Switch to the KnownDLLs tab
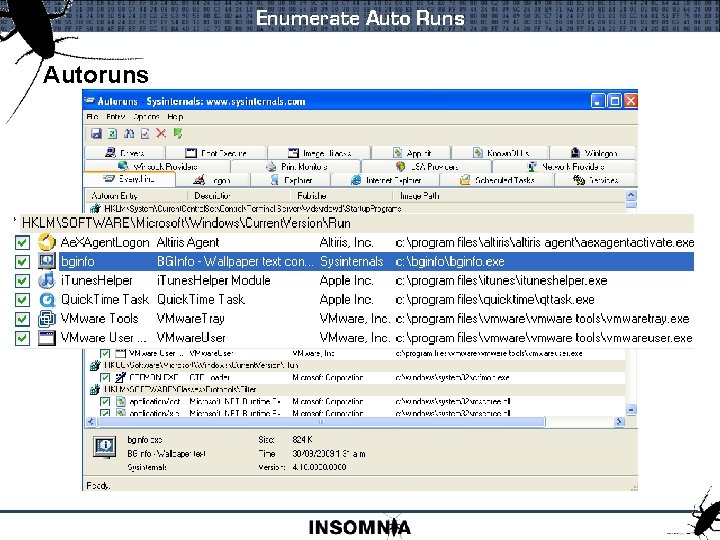720x540 pixels. point(501,153)
